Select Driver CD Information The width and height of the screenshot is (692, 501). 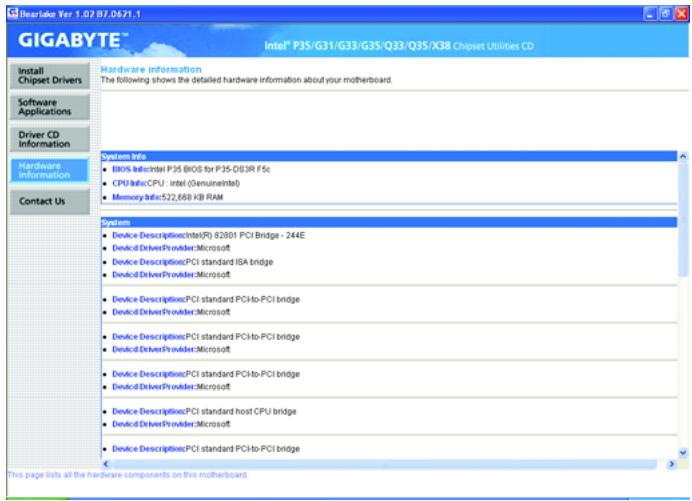(x=50, y=139)
